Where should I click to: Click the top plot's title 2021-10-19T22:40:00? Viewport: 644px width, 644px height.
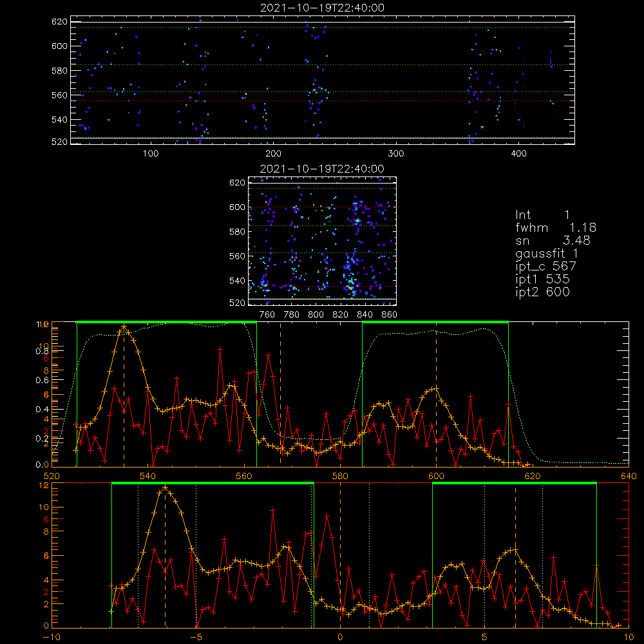click(322, 8)
